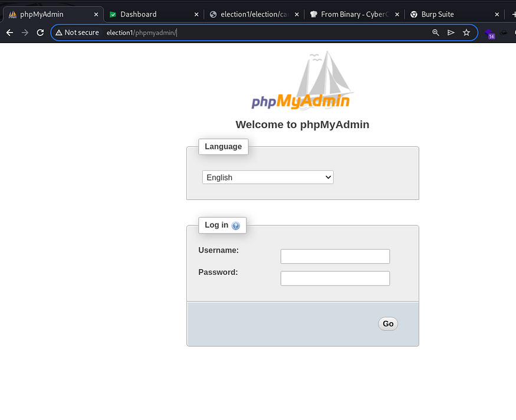Bookmark this page with the star icon

click(466, 32)
